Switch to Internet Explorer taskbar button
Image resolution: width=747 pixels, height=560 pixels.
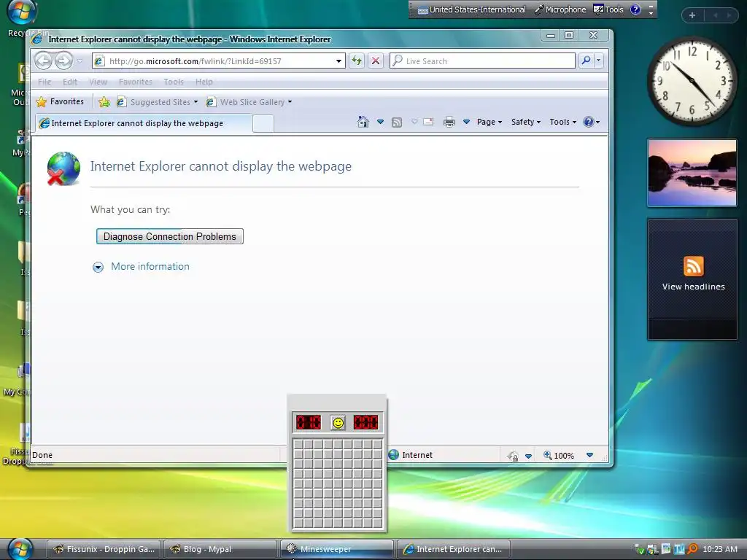pyautogui.click(x=453, y=549)
